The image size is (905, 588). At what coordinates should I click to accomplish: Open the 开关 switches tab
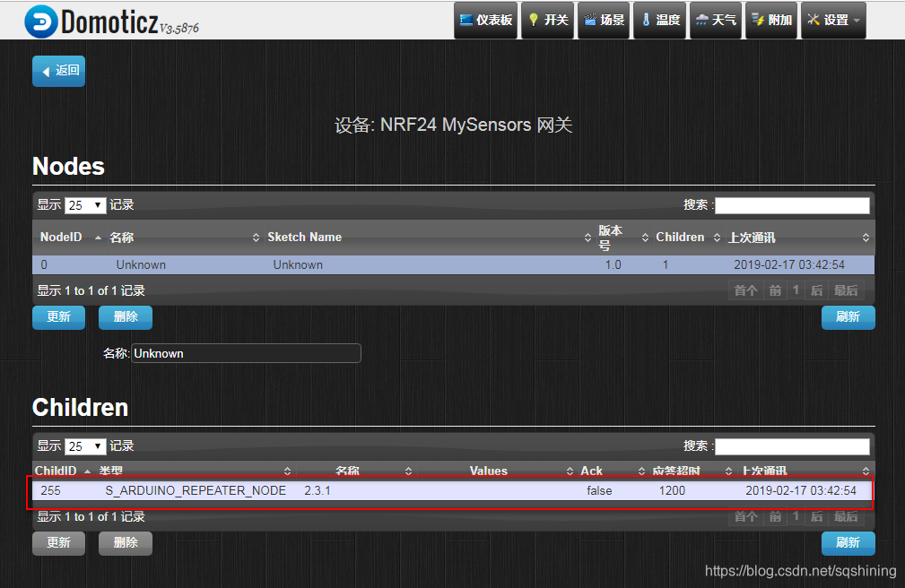click(548, 21)
